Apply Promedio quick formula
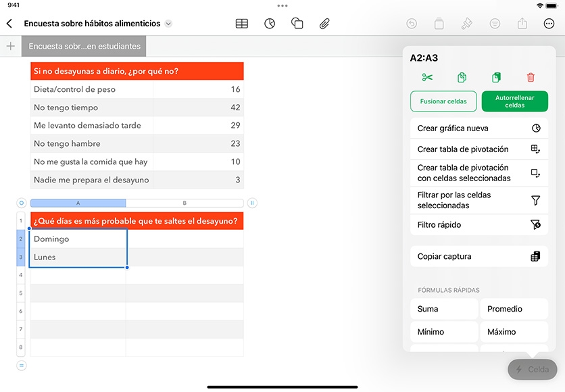 [x=514, y=309]
